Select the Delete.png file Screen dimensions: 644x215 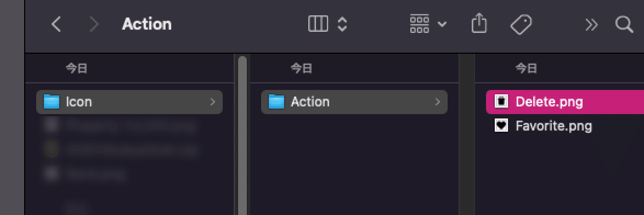point(564,102)
